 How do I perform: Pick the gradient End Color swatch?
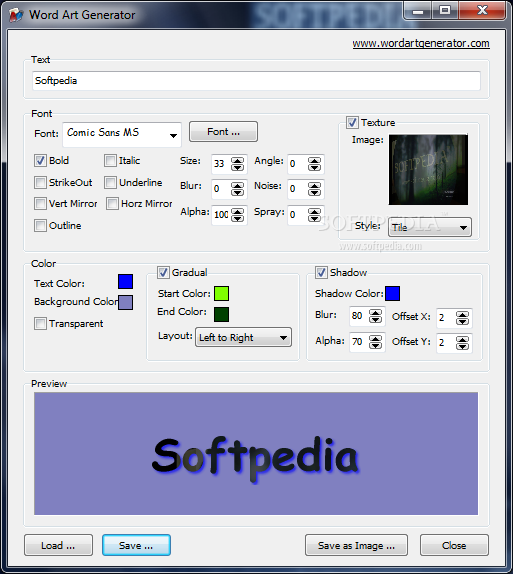(x=222, y=314)
